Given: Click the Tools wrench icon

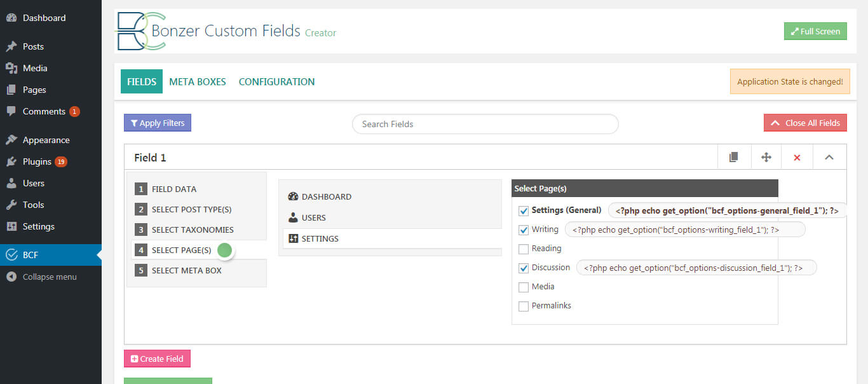Looking at the screenshot, I should (11, 205).
